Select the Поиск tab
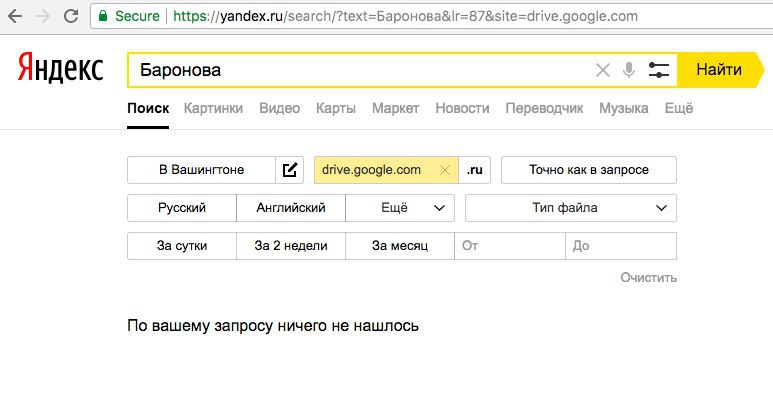This screenshot has height=408, width=773. point(148,108)
